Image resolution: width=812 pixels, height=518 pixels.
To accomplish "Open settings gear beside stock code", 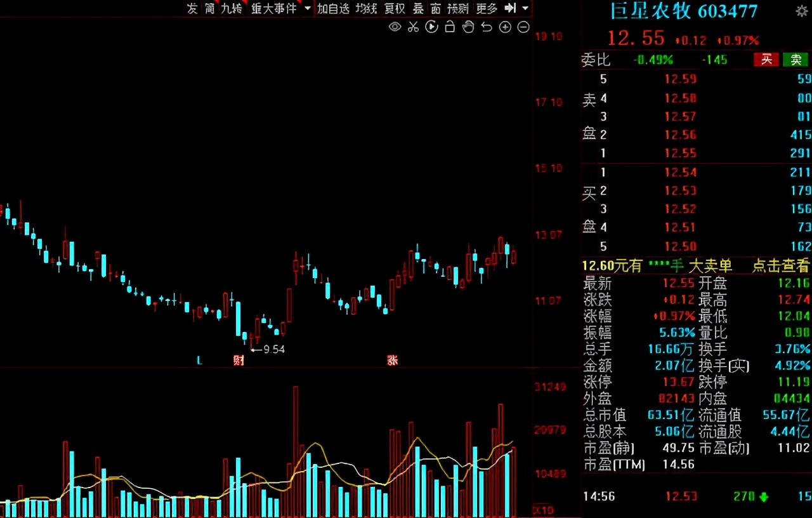I will click(x=802, y=11).
